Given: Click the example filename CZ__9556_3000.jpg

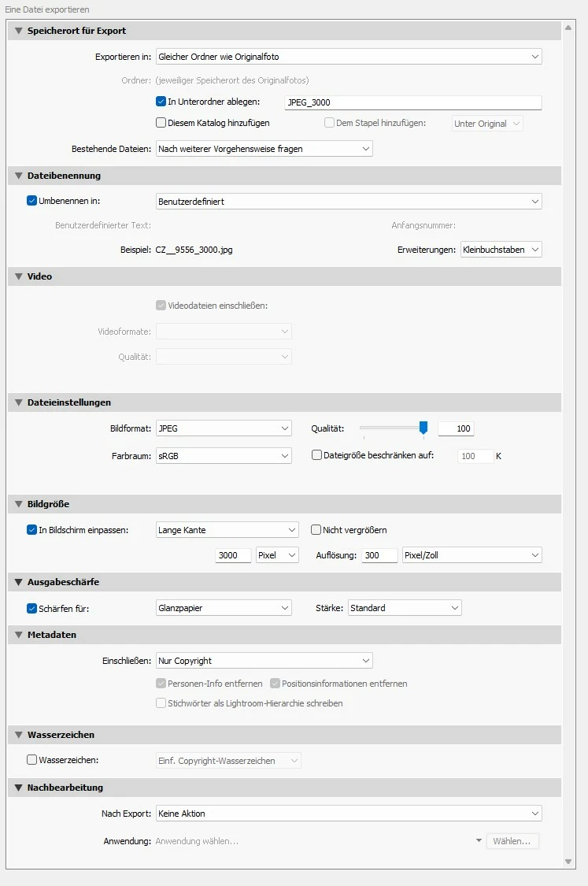Looking at the screenshot, I should click(x=194, y=249).
